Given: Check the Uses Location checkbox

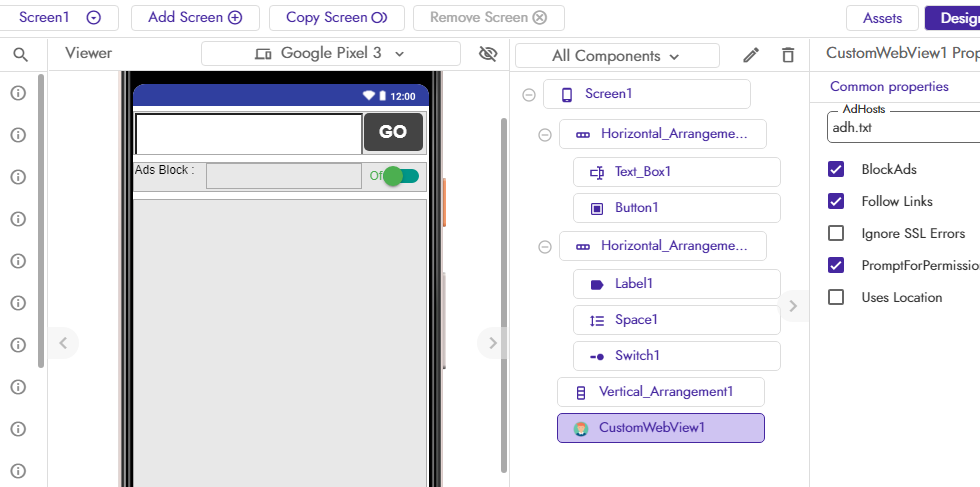Looking at the screenshot, I should click(x=836, y=297).
